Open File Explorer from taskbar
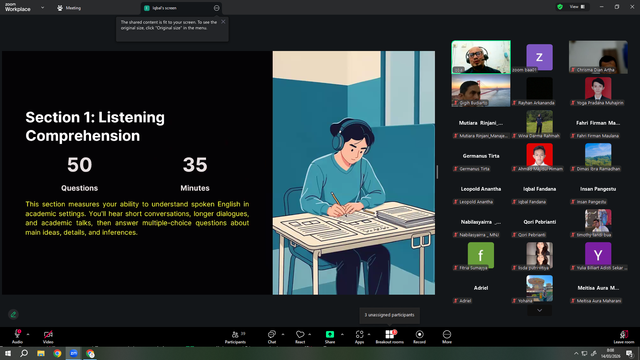Viewport: 640px width, 360px height. (x=41, y=353)
